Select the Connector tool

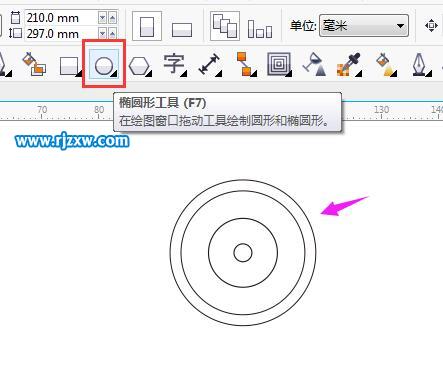click(245, 64)
